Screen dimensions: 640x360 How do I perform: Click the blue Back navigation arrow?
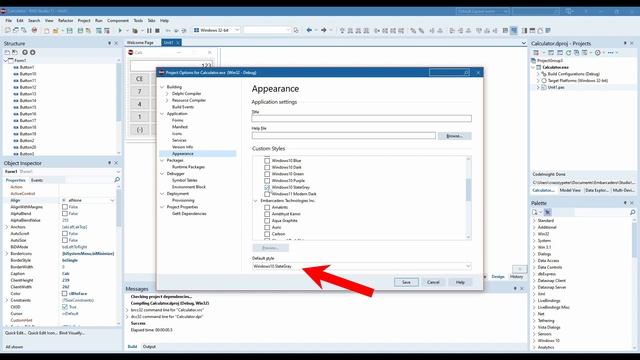click(x=309, y=30)
